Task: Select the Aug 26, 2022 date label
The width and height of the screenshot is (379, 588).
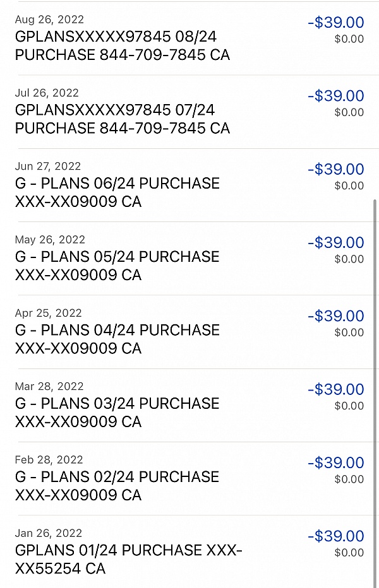Action: [x=49, y=20]
